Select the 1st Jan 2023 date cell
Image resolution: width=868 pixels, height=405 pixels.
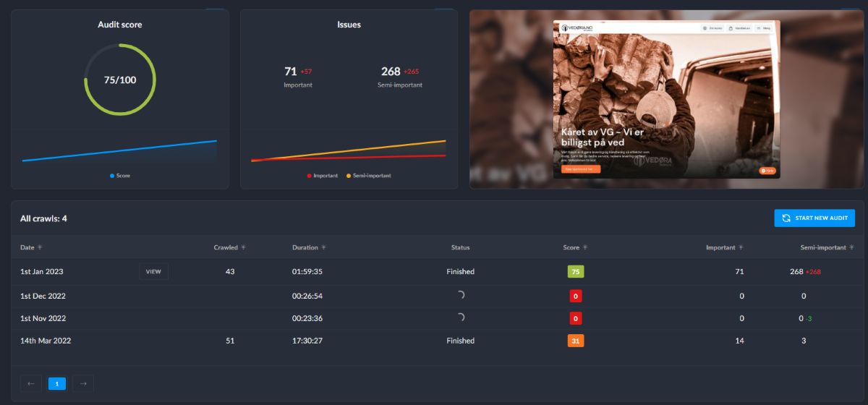42,272
